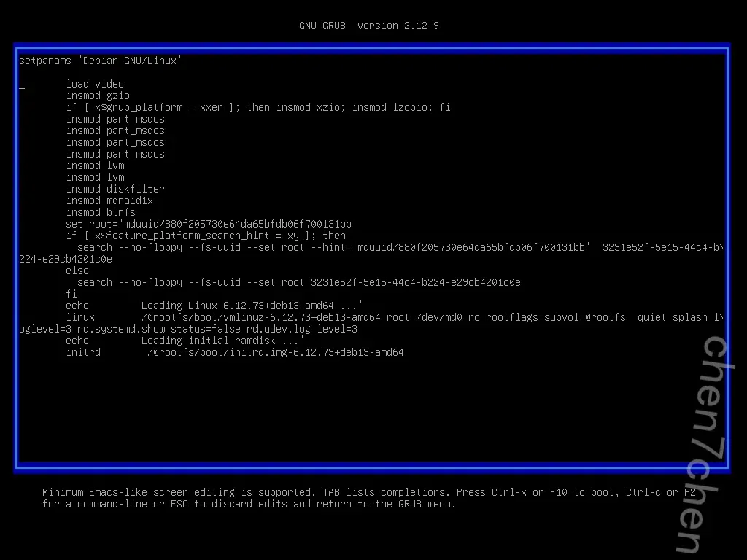Click the "ro" kernel parameter

[x=474, y=318]
